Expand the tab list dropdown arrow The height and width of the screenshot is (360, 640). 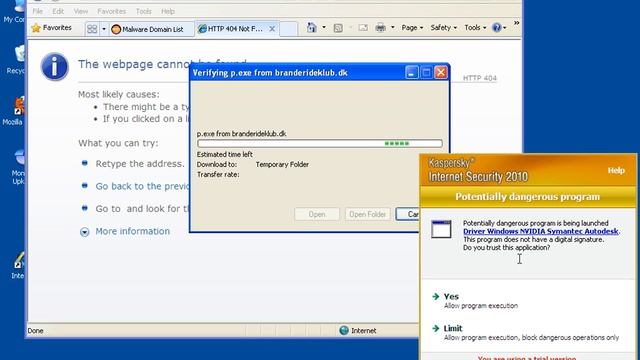104,29
